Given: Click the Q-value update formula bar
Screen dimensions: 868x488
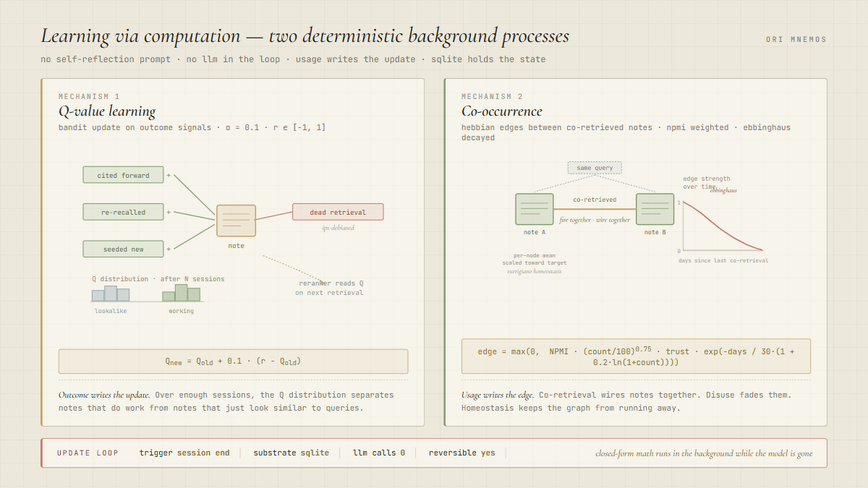Looking at the screenshot, I should click(x=233, y=361).
